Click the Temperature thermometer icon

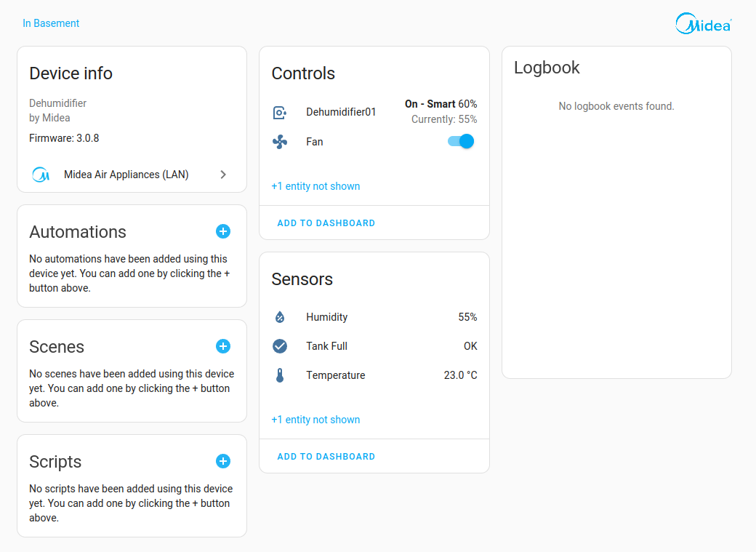tap(280, 375)
